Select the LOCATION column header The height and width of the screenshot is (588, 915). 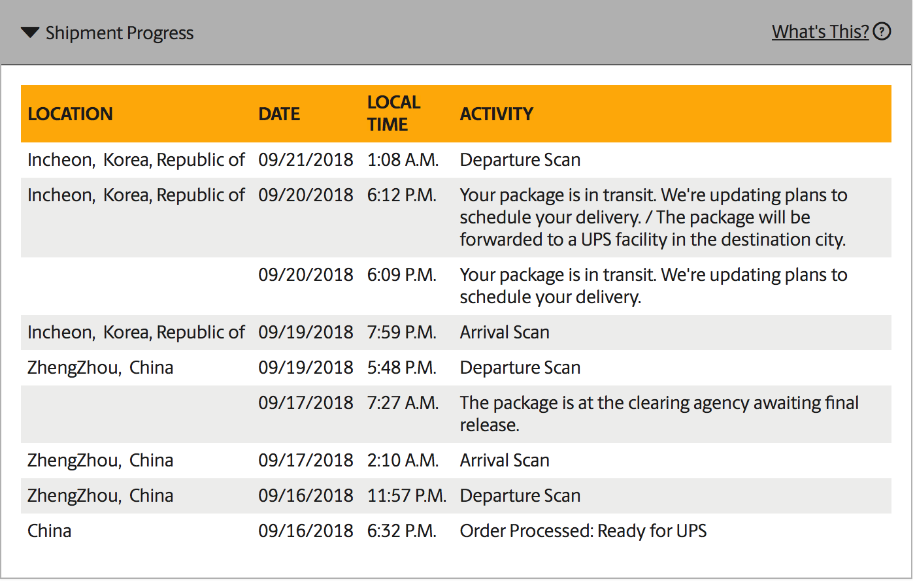click(x=70, y=114)
